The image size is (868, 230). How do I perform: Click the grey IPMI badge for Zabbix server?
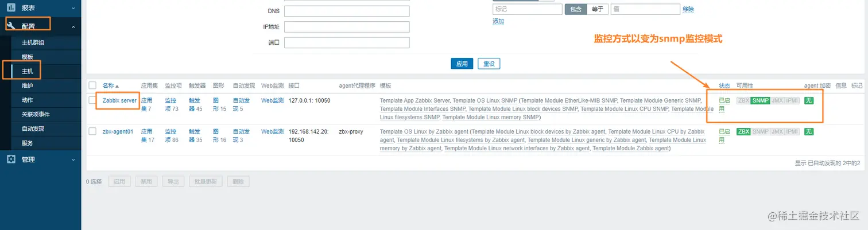pos(792,100)
